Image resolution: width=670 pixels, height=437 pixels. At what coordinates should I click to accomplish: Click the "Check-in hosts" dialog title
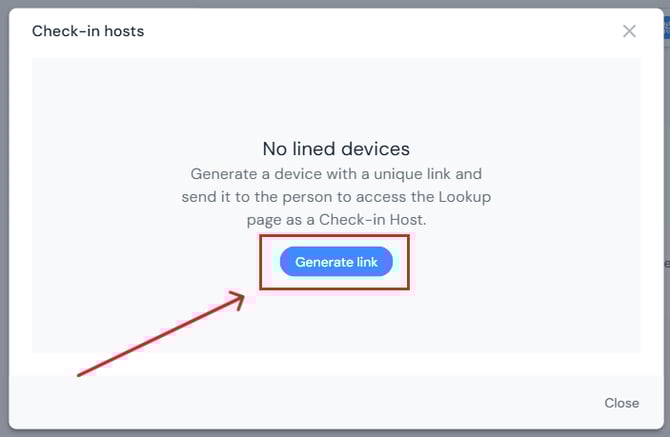[x=88, y=31]
